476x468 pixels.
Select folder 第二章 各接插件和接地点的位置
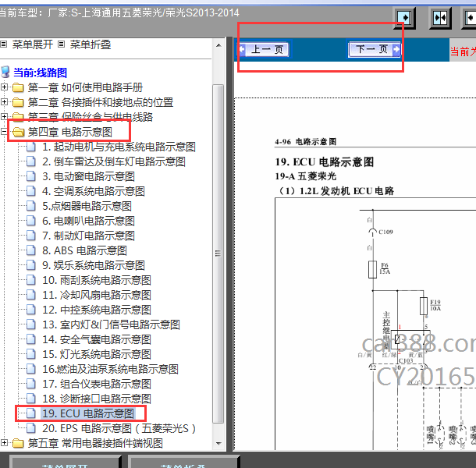tap(101, 102)
